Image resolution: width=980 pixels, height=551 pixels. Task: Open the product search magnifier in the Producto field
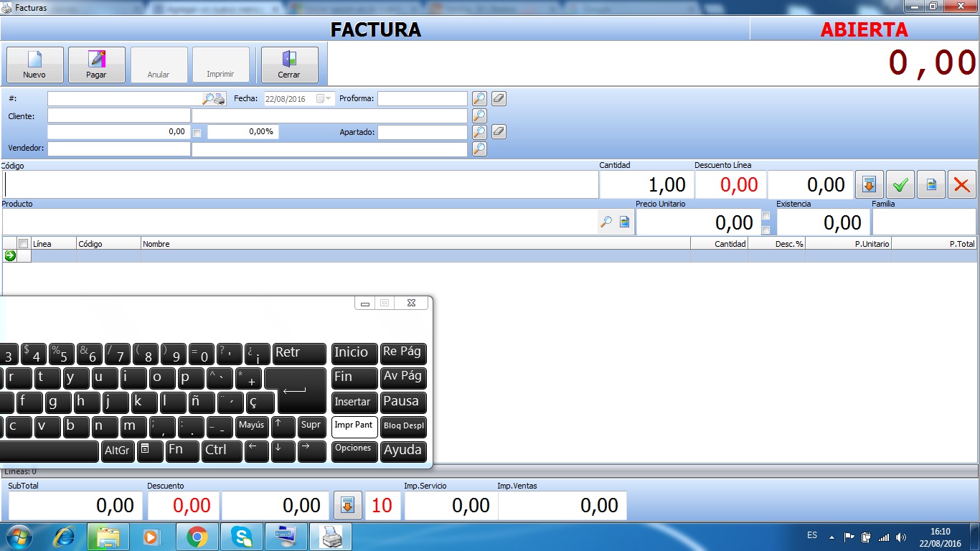coord(606,222)
